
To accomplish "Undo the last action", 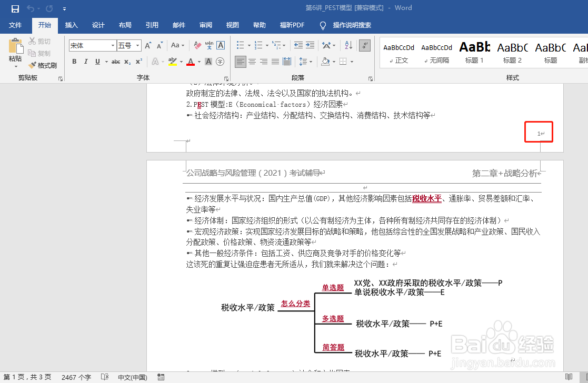I will pos(31,8).
